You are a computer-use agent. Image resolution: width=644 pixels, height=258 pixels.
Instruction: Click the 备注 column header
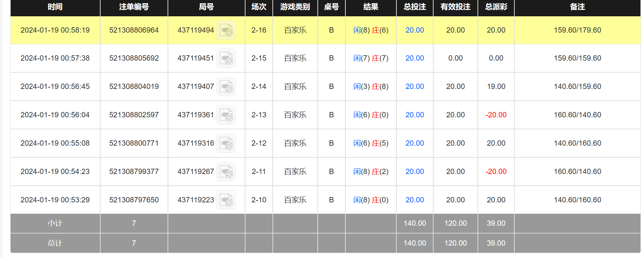(577, 7)
